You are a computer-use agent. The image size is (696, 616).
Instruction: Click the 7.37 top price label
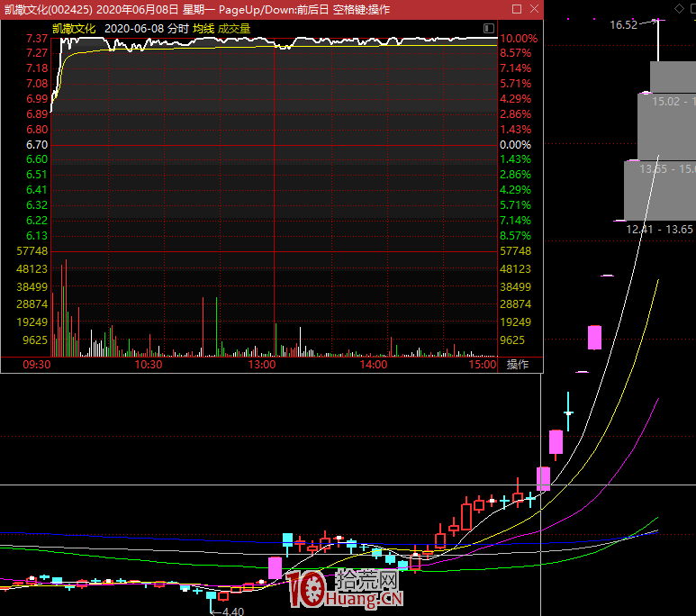(37, 39)
